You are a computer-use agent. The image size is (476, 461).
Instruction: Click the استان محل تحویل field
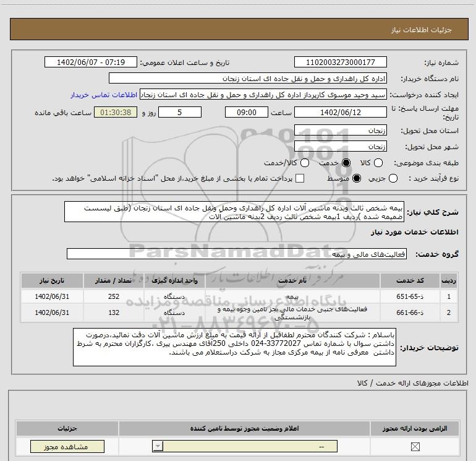coord(340,130)
